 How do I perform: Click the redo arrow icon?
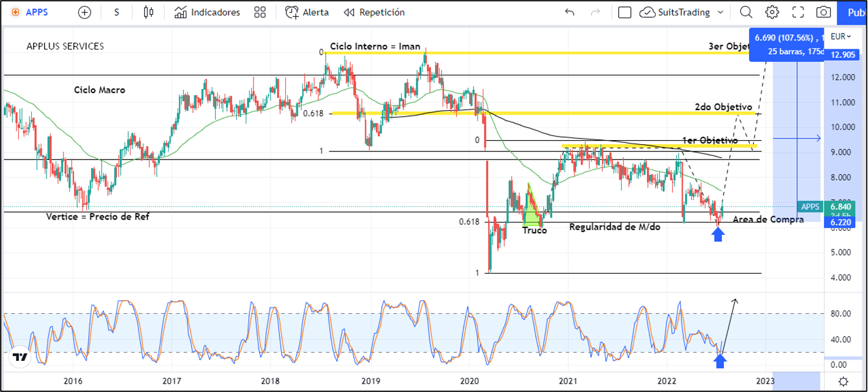coord(596,12)
